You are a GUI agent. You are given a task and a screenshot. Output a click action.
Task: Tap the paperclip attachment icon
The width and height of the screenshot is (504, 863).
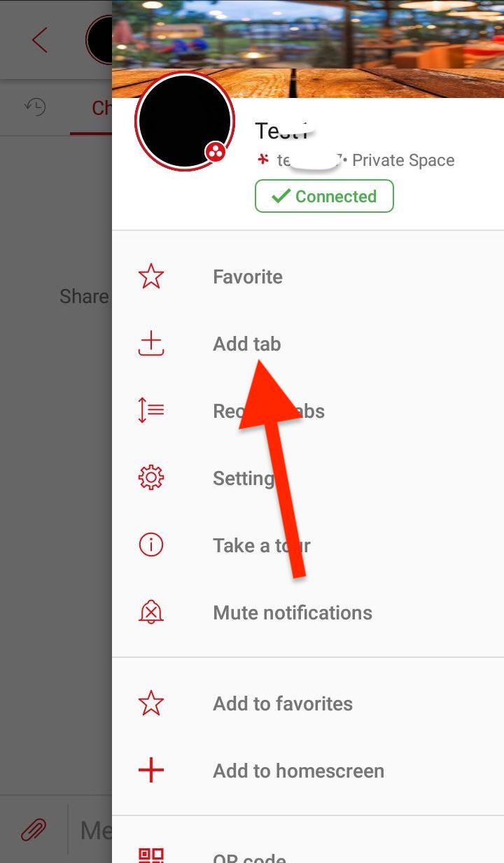click(33, 831)
